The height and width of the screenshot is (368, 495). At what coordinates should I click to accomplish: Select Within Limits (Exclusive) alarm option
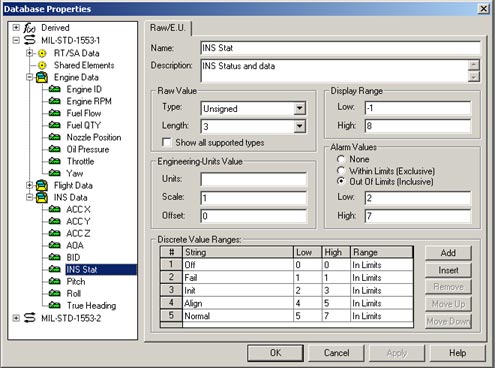(341, 171)
